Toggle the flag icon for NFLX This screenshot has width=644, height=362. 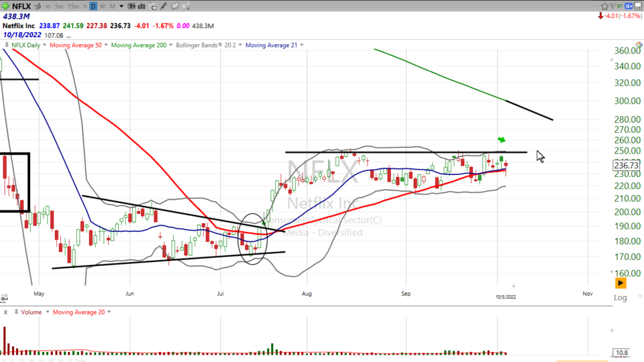coord(612,6)
